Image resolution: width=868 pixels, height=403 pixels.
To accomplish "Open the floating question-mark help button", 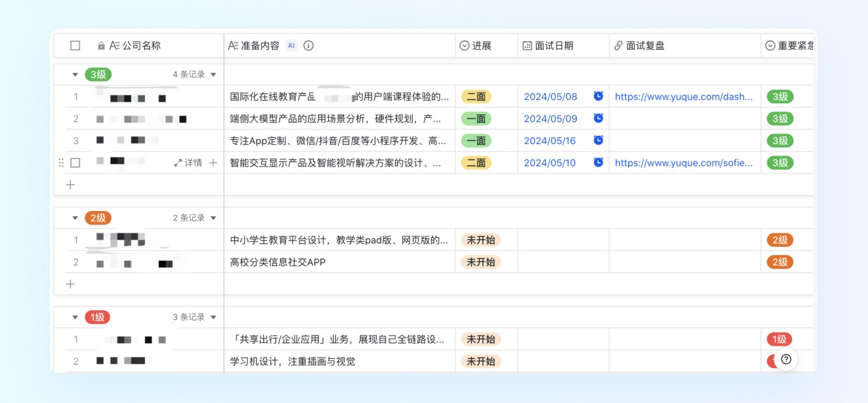I will [785, 359].
